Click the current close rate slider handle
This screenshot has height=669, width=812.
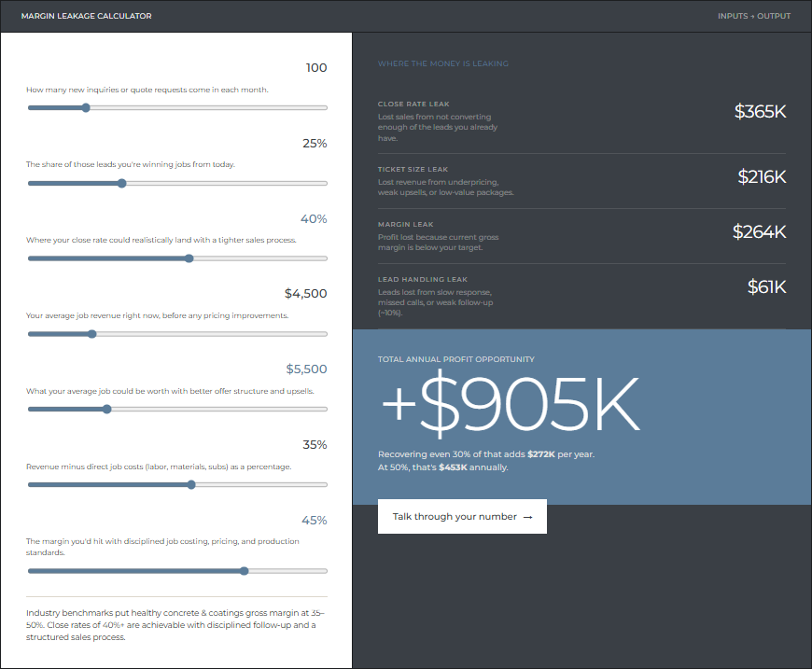point(121,183)
